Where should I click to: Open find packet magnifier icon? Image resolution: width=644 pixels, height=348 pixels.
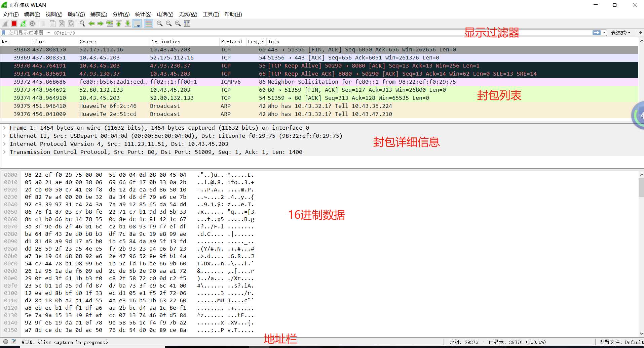(82, 24)
